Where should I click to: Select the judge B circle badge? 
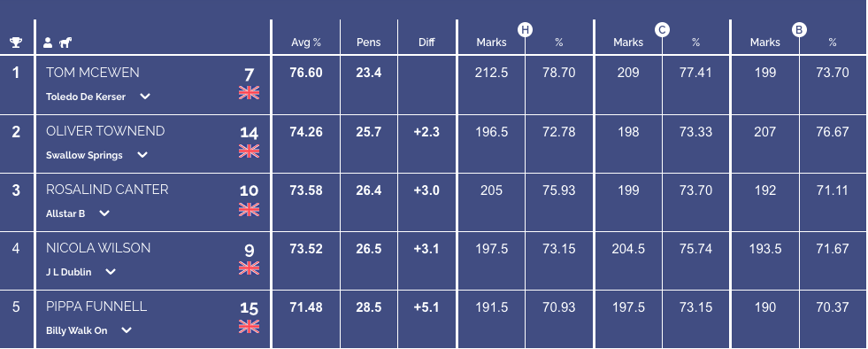pos(799,30)
